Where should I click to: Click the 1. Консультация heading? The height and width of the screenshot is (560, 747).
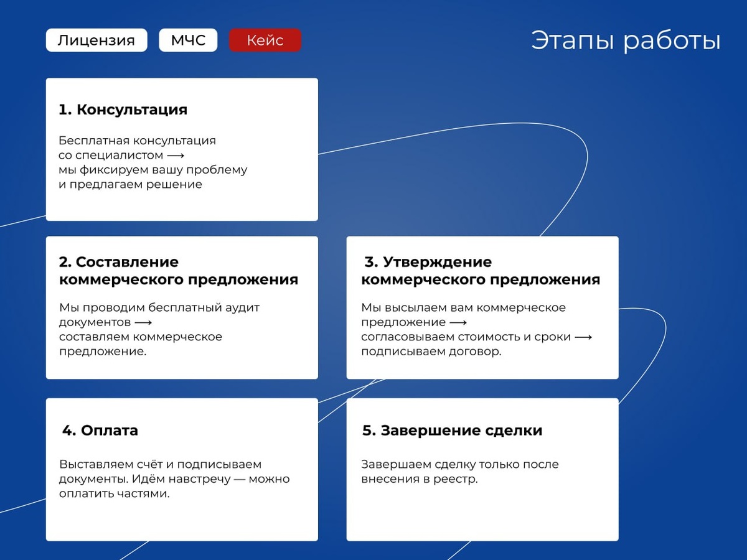[123, 110]
